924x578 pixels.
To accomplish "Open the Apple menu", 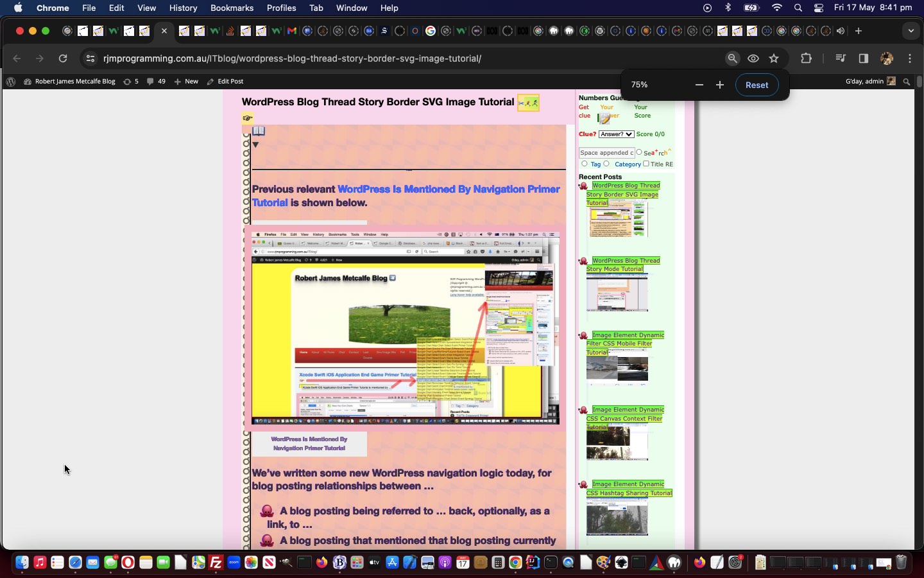I will pos(18,8).
